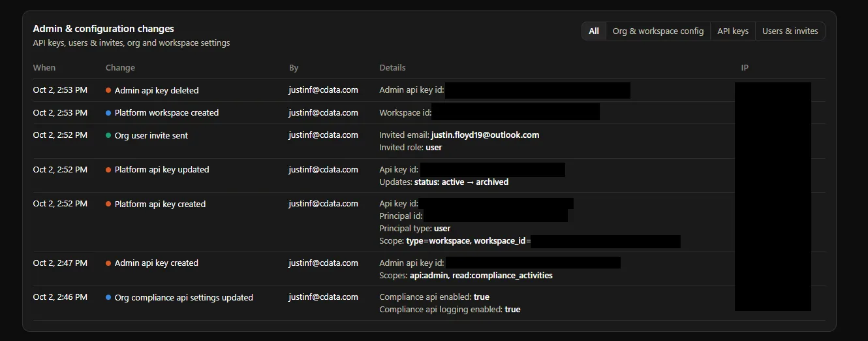Image resolution: width=868 pixels, height=341 pixels.
Task: Click the Details column header
Action: click(392, 68)
